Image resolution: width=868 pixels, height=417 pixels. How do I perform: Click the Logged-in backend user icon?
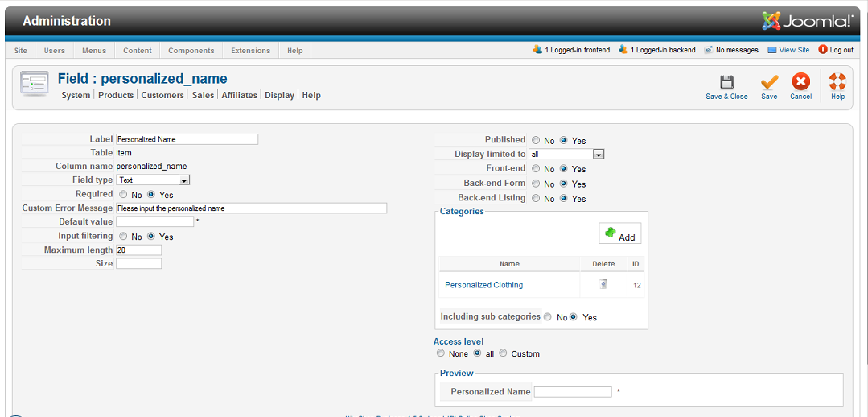coord(623,49)
